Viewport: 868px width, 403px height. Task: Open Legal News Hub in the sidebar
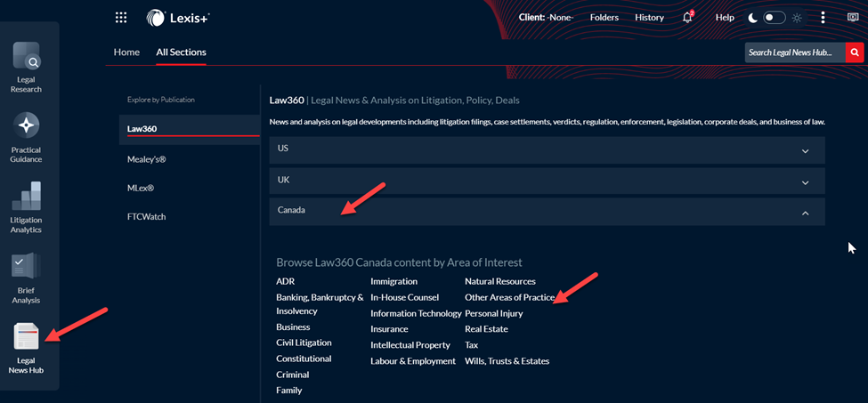pos(26,348)
